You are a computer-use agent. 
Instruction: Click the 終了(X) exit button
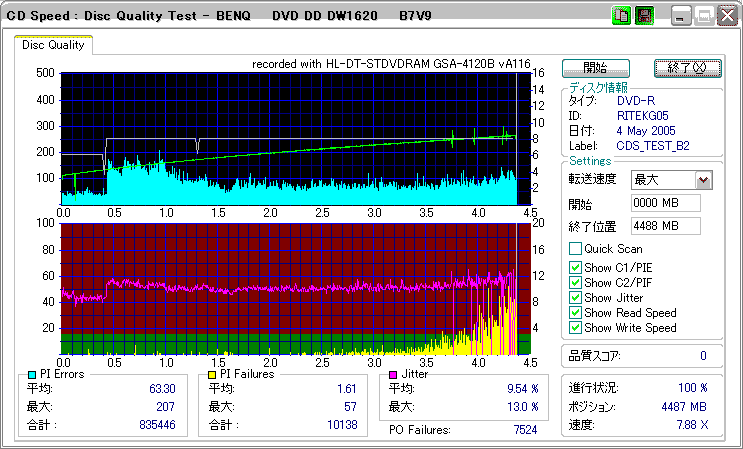[x=688, y=68]
